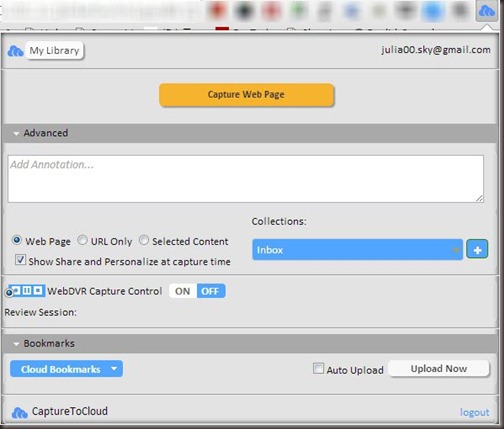Click the WebDVR round record dot icon

click(9, 292)
